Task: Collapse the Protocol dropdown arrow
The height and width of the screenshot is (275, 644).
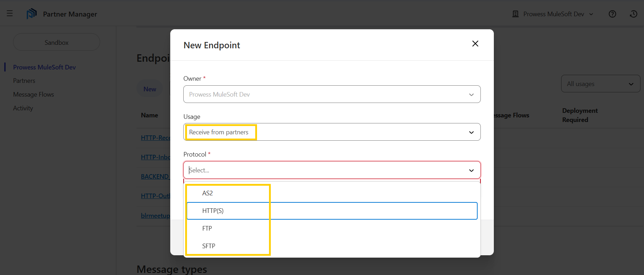Action: [471, 170]
